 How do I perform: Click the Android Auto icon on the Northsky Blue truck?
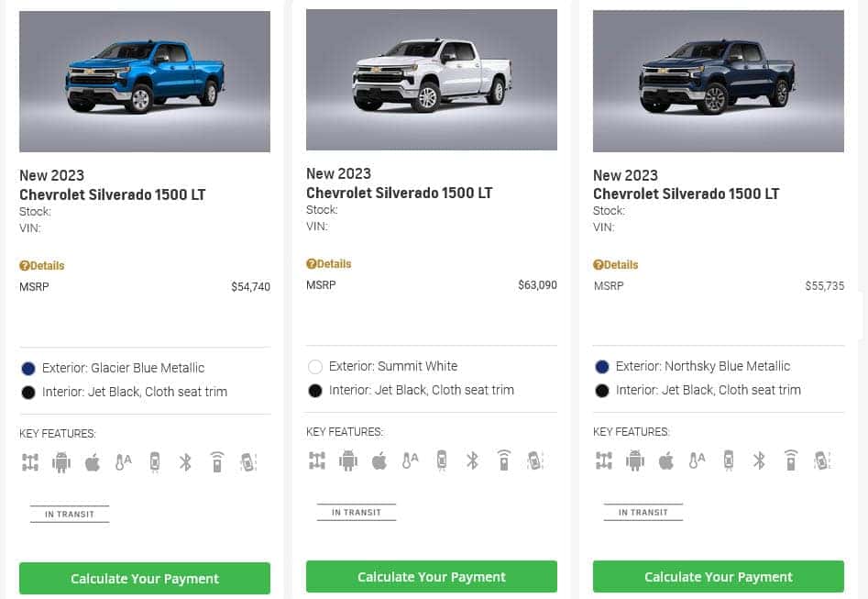tap(634, 460)
